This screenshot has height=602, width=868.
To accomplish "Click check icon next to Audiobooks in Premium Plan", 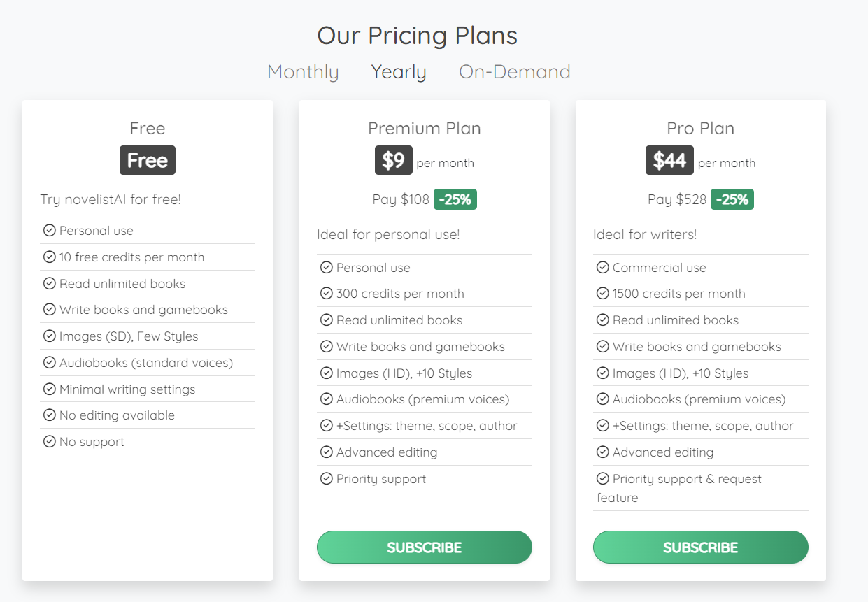I will 326,399.
